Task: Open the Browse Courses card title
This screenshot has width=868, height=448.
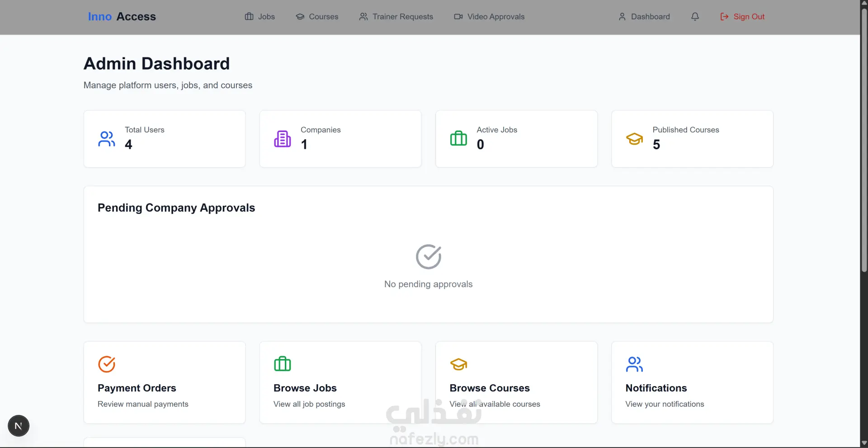Action: tap(490, 388)
